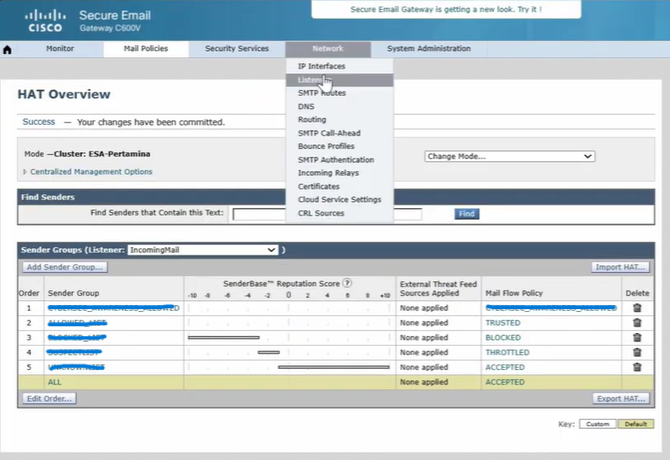Choose SMTP Authentication menu entry

[336, 160]
